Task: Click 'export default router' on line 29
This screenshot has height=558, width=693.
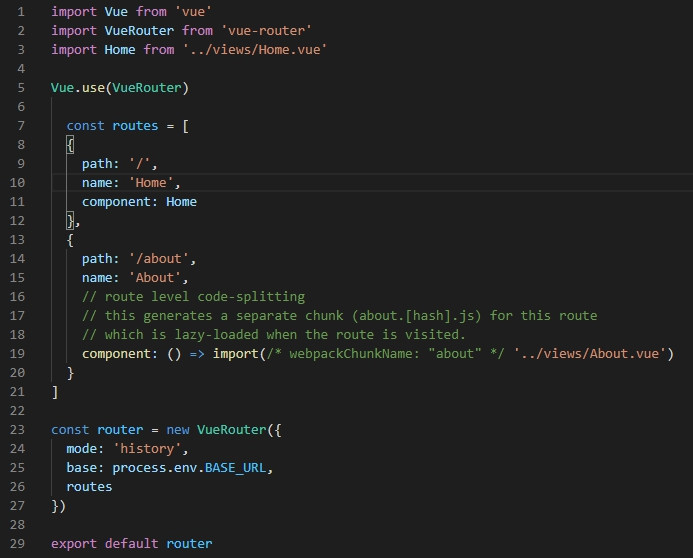Action: click(132, 543)
